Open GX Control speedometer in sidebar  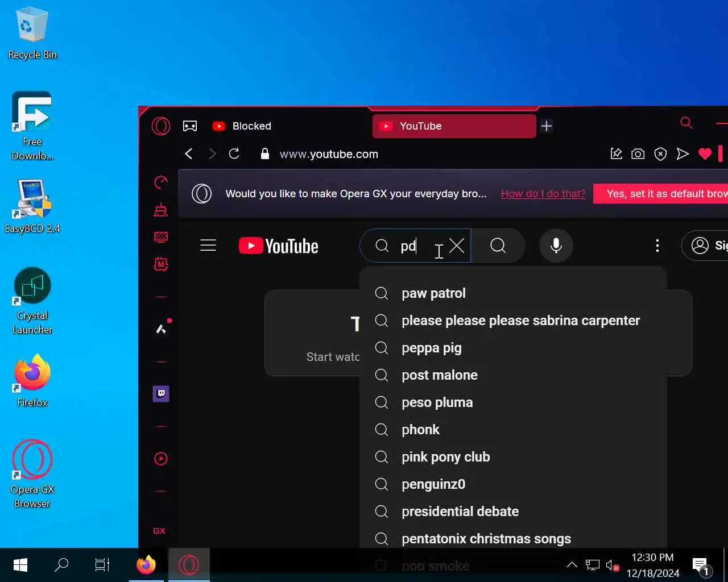(x=161, y=182)
